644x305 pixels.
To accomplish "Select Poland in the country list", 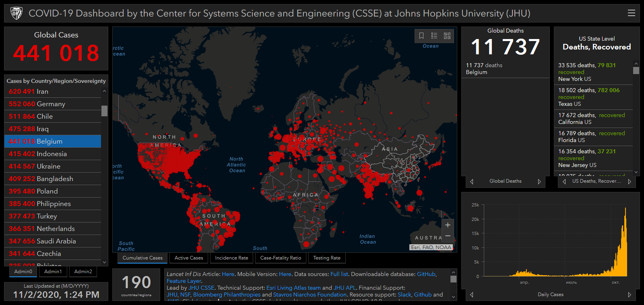I will (53, 191).
